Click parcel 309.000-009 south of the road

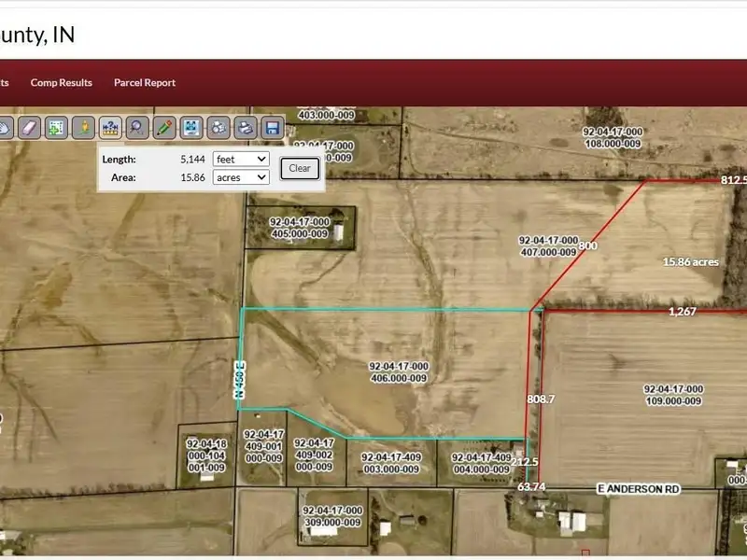[x=332, y=516]
